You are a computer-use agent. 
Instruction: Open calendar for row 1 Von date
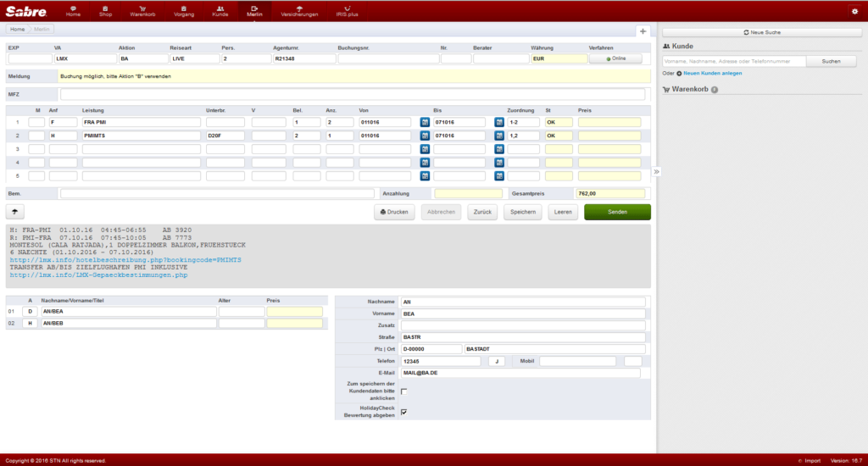tap(425, 122)
